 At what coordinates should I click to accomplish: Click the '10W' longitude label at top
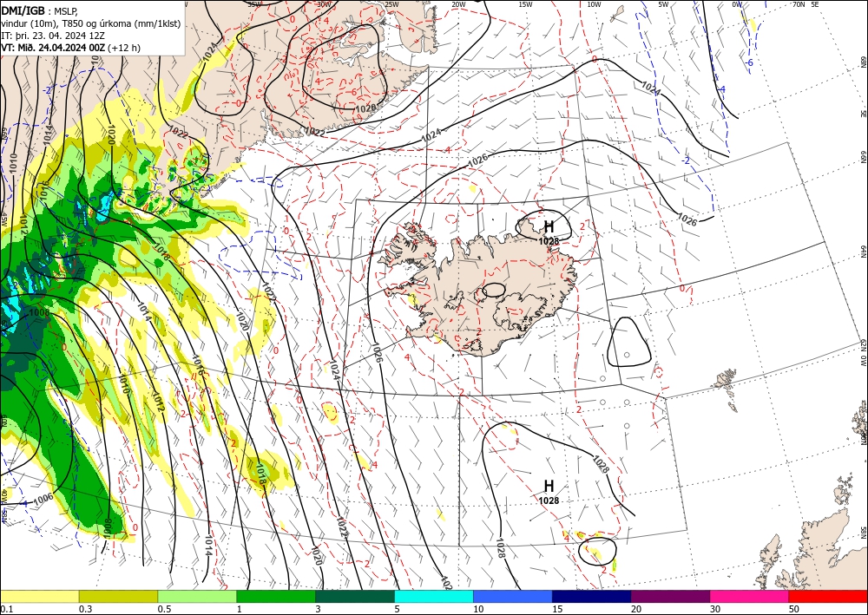click(594, 4)
